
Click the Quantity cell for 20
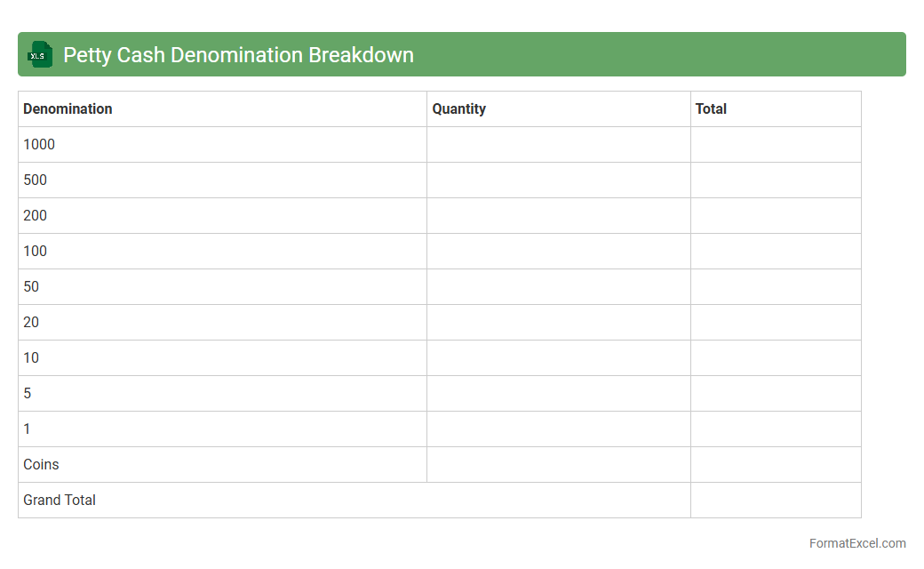pyautogui.click(x=558, y=322)
